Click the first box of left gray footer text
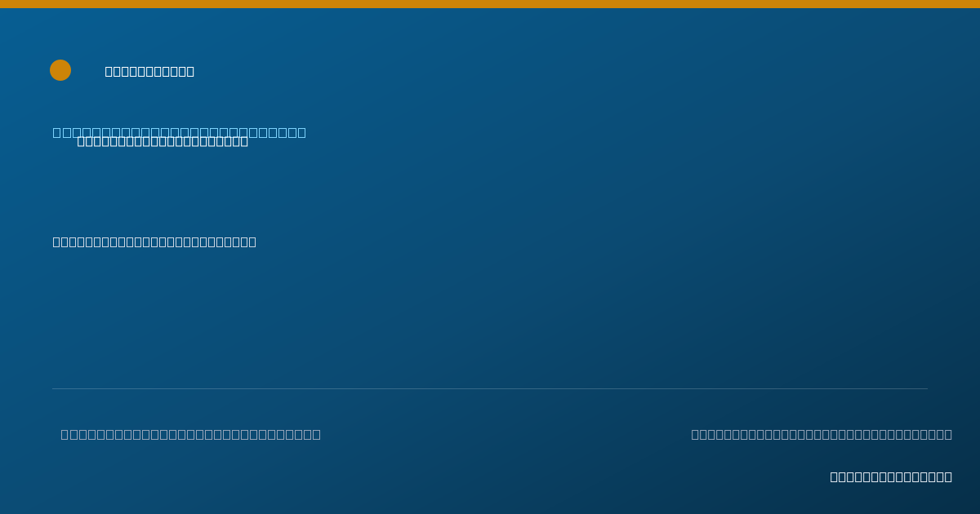Screen dimensions: 980x514 tap(65, 434)
